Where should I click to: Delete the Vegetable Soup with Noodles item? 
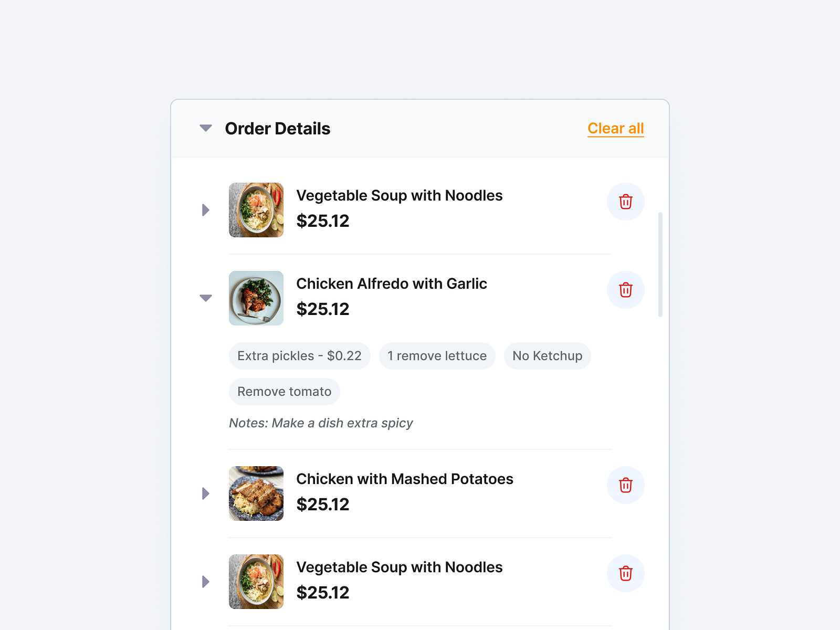click(x=625, y=202)
